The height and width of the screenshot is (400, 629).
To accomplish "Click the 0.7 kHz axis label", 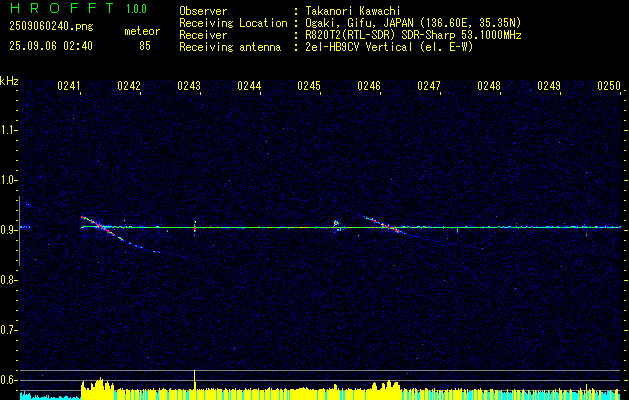I will coord(8,330).
